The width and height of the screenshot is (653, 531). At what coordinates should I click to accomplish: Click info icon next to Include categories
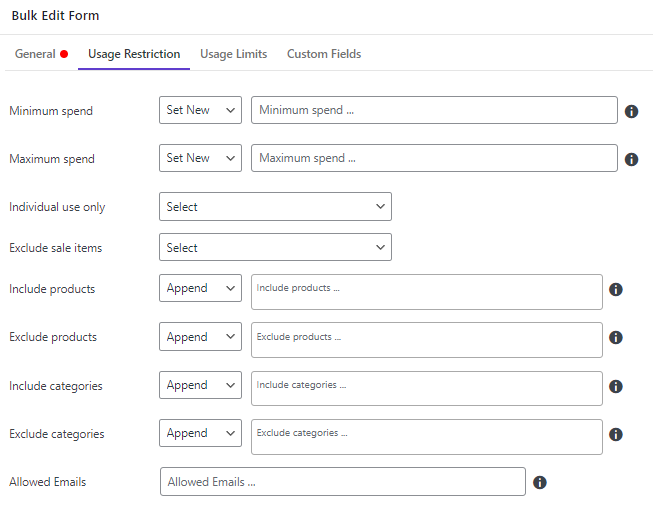tap(616, 386)
